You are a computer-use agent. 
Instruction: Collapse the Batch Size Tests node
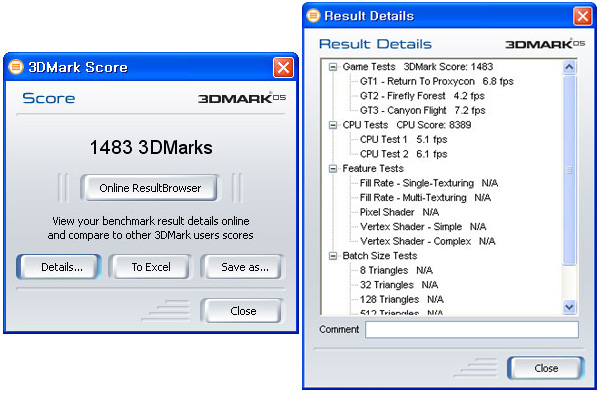click(333, 256)
